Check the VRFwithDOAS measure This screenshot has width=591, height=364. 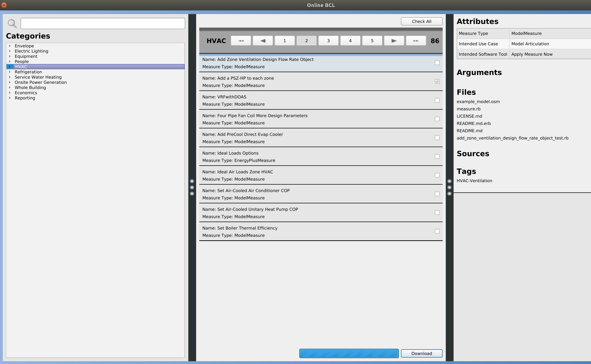click(437, 100)
